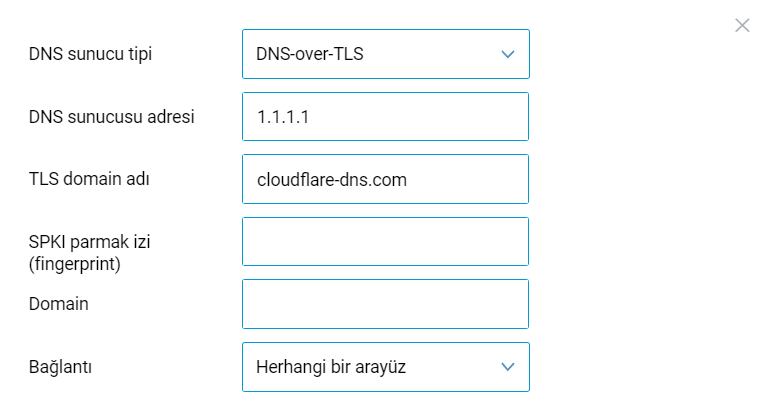Screen dimensions: 763x410
Task: Click the "TLS domain adı" label
Action: [96, 179]
